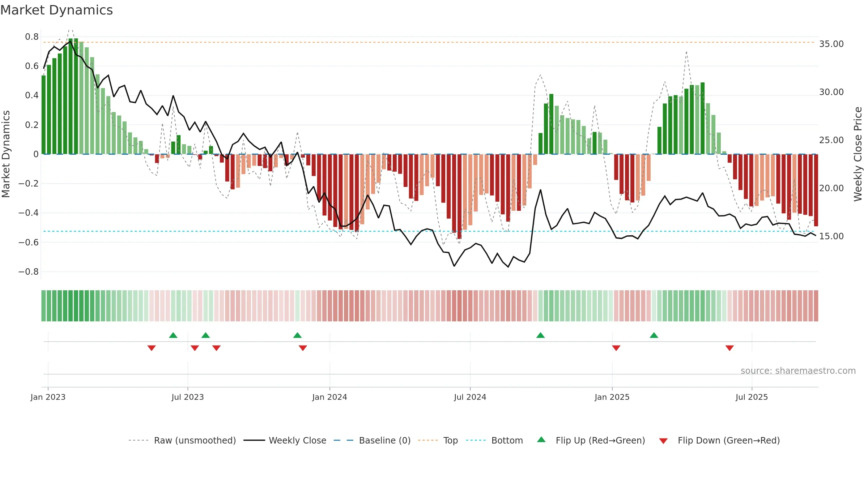Toggle the Raw (unsmoothed) legend entry
Image resolution: width=868 pixels, height=488 pixels.
click(x=182, y=440)
